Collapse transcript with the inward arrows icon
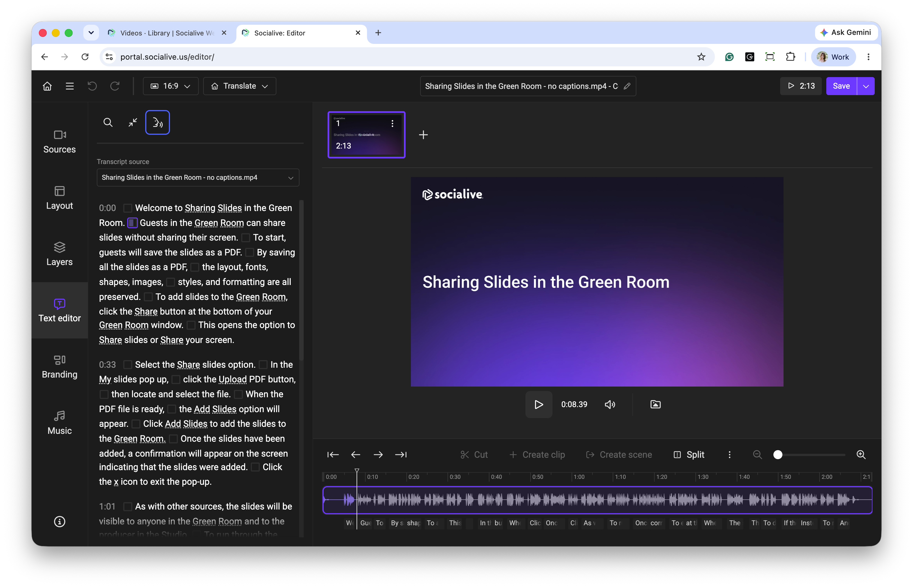 click(x=133, y=123)
